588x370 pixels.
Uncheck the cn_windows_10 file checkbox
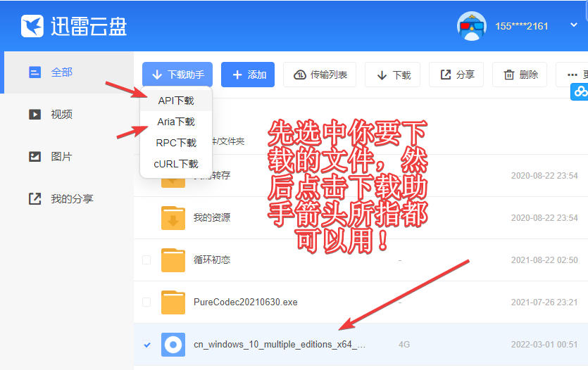tap(147, 345)
